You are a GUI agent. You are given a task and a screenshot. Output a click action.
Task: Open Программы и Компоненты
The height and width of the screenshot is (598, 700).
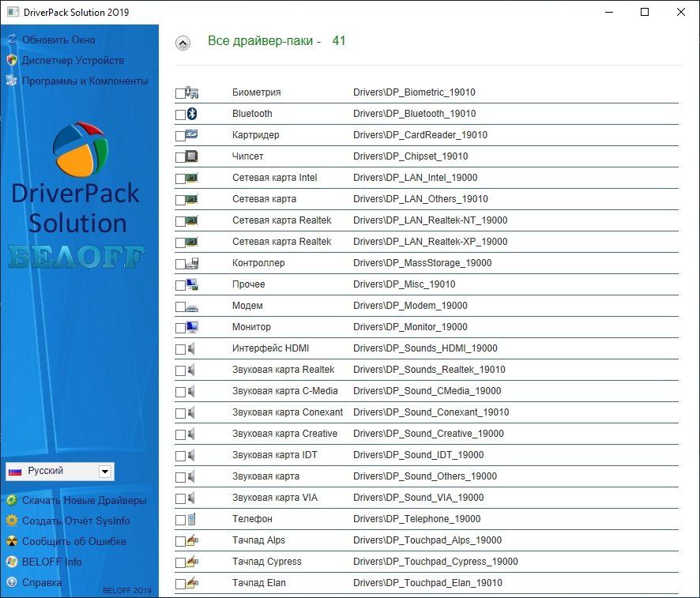coord(85,81)
